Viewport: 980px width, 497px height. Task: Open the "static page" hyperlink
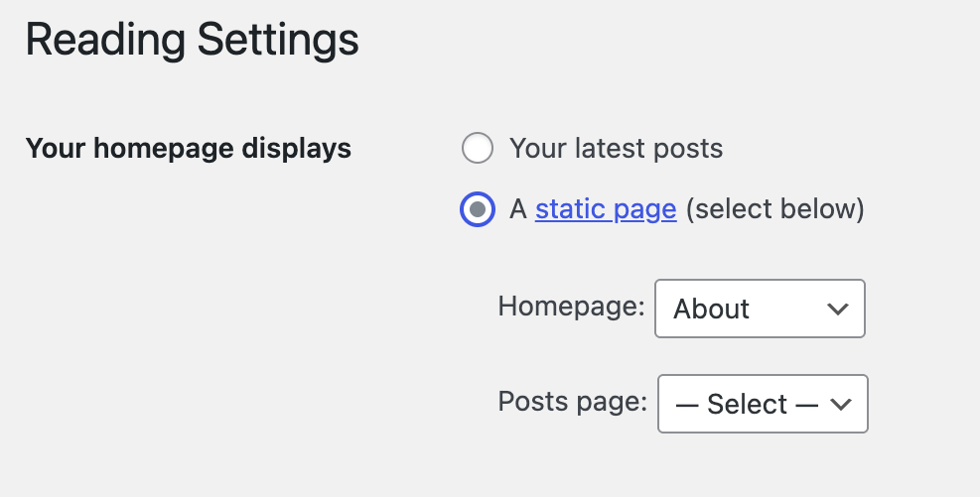tap(606, 209)
